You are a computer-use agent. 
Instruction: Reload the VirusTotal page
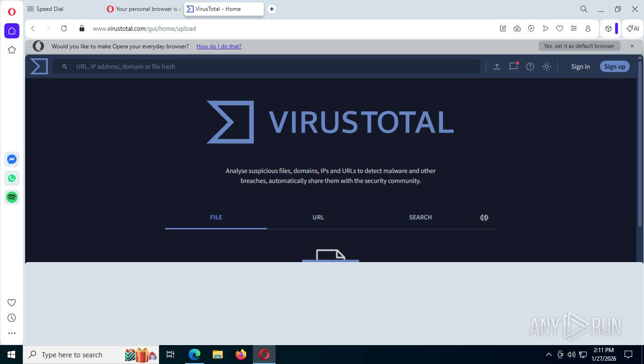point(64,28)
